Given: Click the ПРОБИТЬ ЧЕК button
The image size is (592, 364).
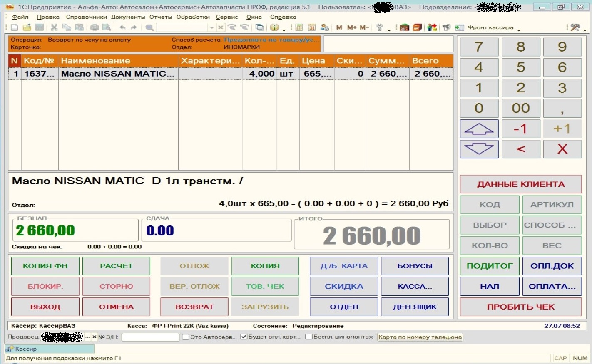Looking at the screenshot, I should click(x=521, y=307).
